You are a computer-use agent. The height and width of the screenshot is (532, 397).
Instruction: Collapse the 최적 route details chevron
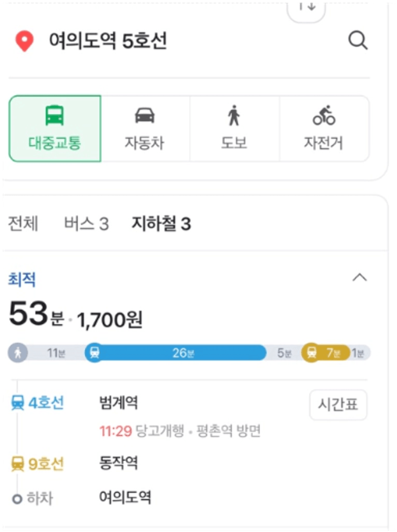pos(360,278)
